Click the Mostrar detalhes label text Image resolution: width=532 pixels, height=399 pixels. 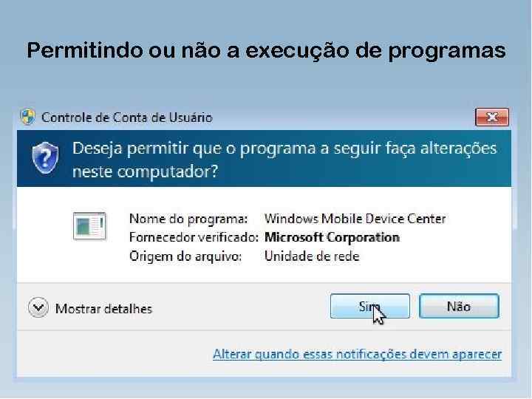coord(104,309)
